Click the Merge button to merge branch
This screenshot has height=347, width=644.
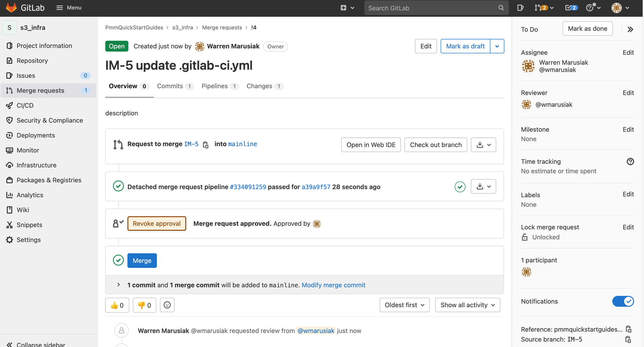coord(142,260)
